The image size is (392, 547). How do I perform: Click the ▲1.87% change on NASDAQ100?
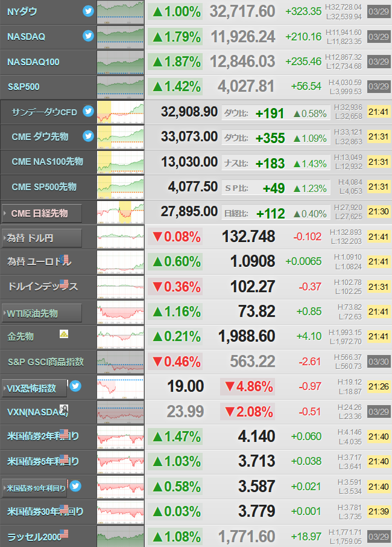click(175, 62)
